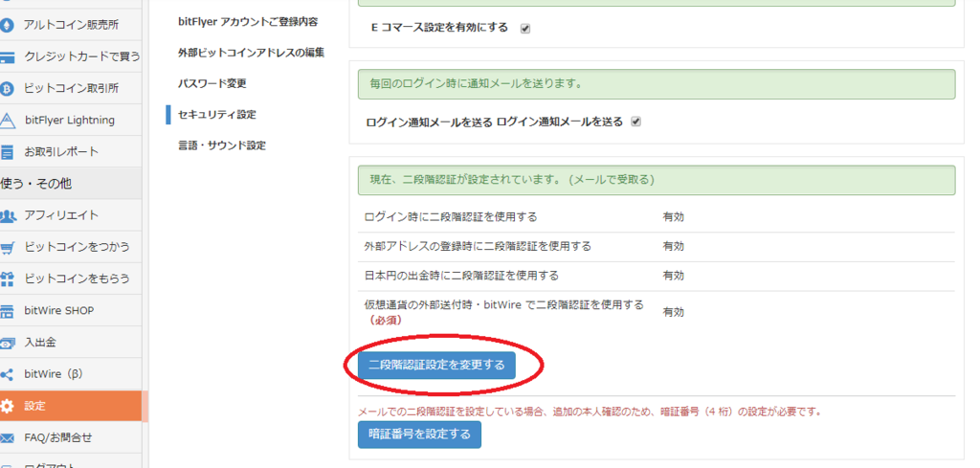Viewport: 980px width, 468px height.
Task: Click the shopping cart icon beside ビットコインをつかう
Action: (x=8, y=248)
